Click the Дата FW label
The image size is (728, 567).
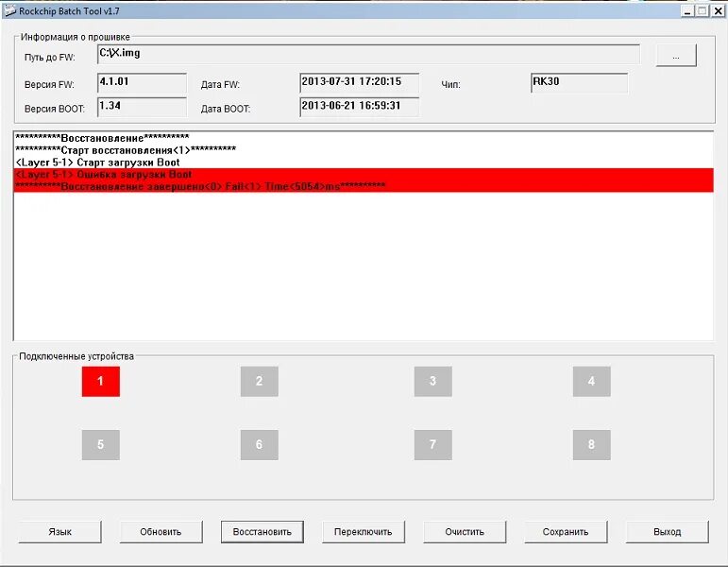click(x=220, y=85)
